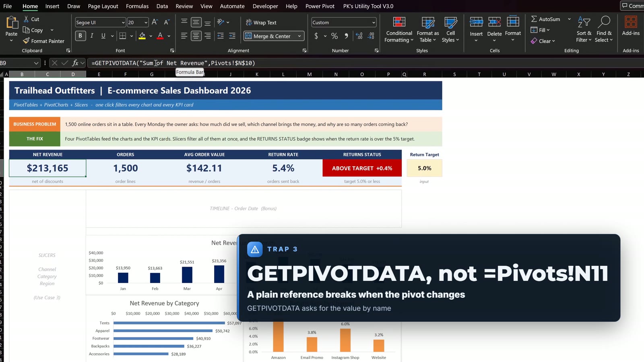The image size is (644, 362).
Task: Activate the Format Painter tool
Action: (43, 41)
